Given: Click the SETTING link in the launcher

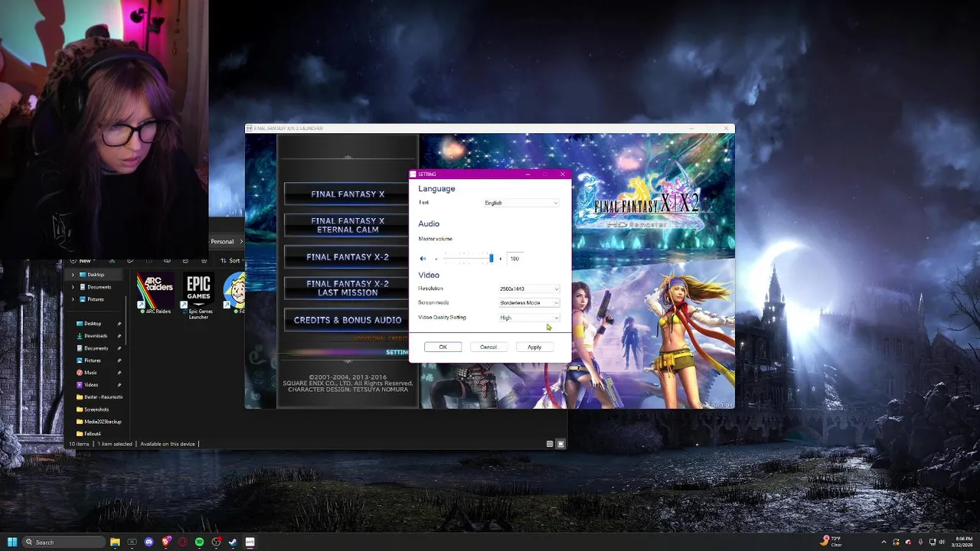Looking at the screenshot, I should click(397, 352).
